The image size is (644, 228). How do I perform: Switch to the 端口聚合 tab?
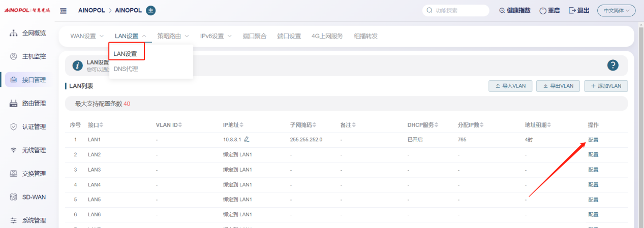[x=255, y=36]
